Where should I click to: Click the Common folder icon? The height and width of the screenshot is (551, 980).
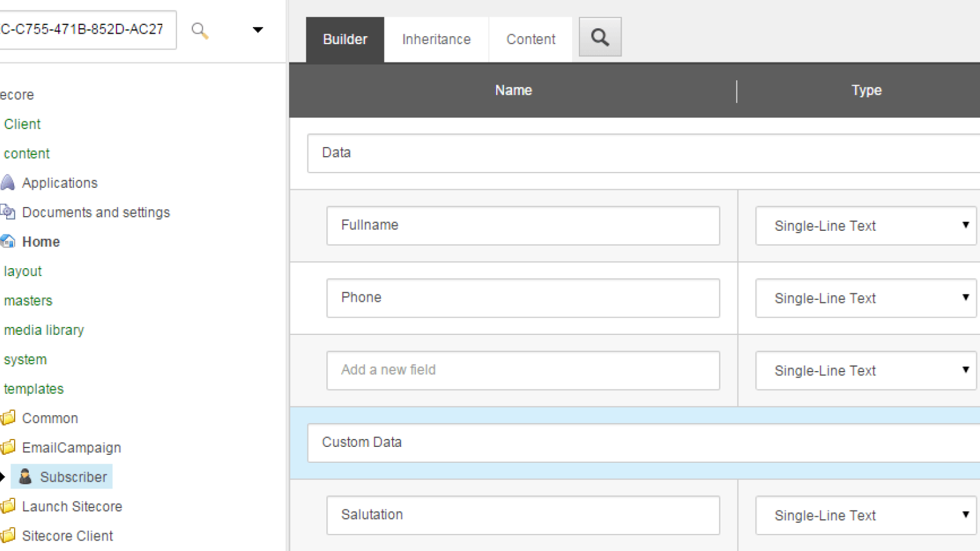[8, 418]
